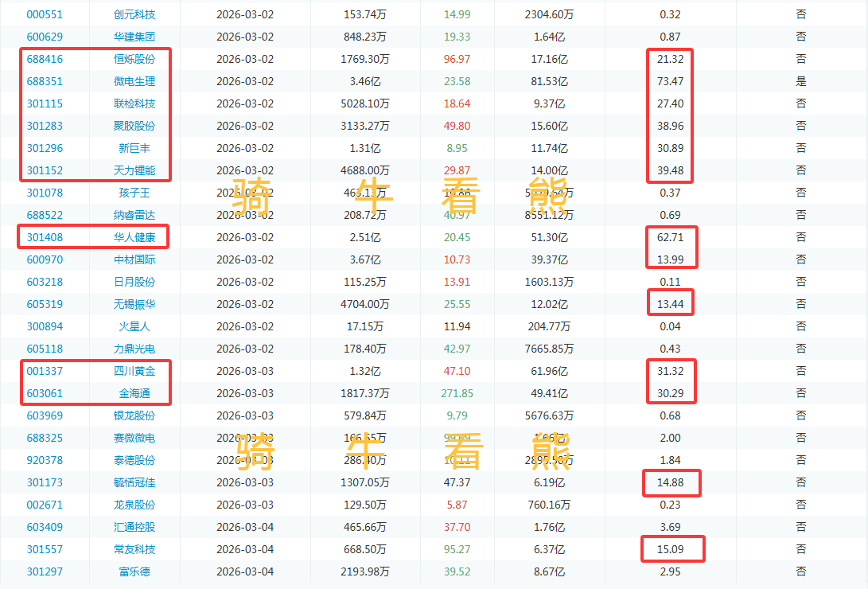Select the 15.09 ratio cell for 常友科技
This screenshot has height=589, width=868.
pos(671,549)
